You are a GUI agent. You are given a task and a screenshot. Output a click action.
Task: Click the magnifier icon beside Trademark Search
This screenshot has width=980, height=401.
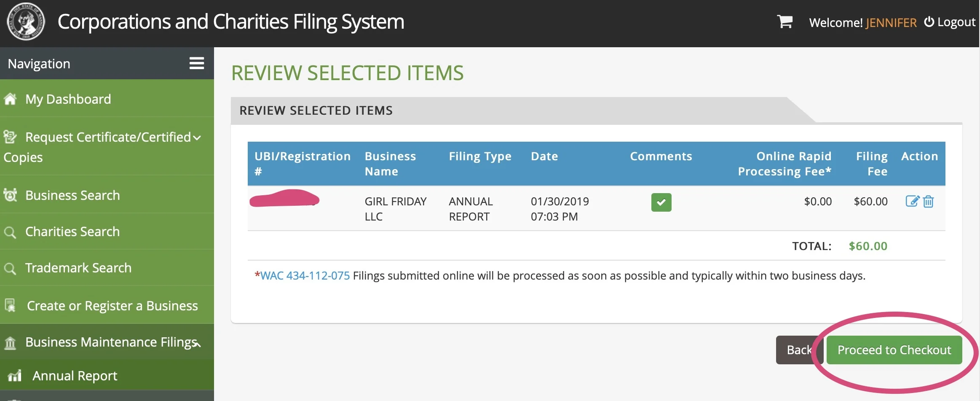tap(10, 268)
